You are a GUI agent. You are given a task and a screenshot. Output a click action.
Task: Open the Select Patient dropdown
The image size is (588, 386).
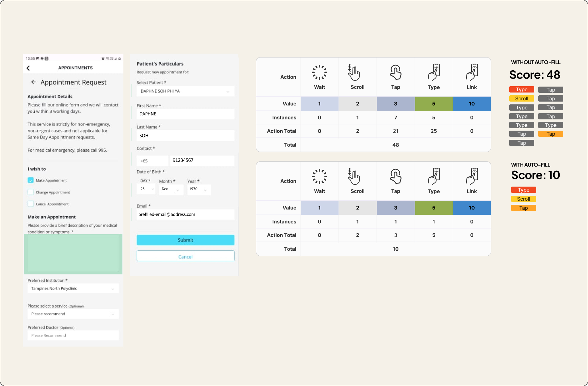pos(185,91)
